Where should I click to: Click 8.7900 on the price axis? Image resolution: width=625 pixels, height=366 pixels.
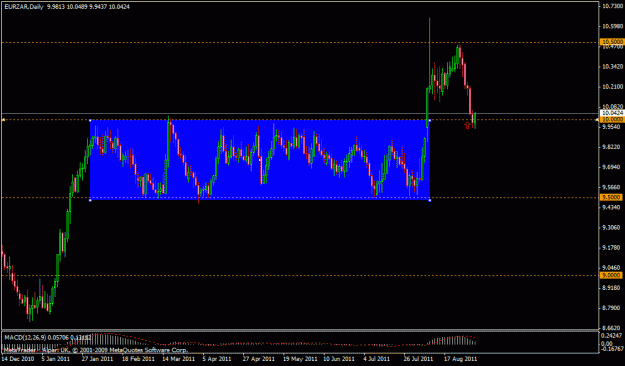(612, 308)
